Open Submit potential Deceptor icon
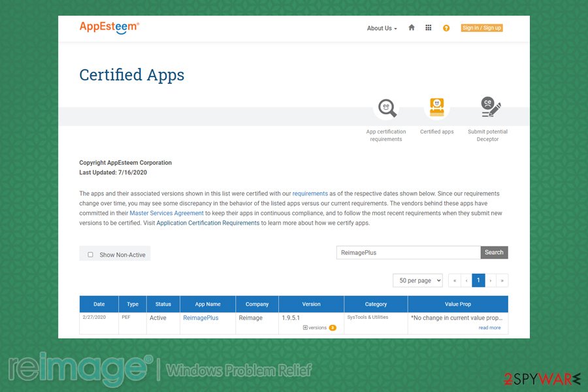The width and height of the screenshot is (588, 392). [x=491, y=107]
